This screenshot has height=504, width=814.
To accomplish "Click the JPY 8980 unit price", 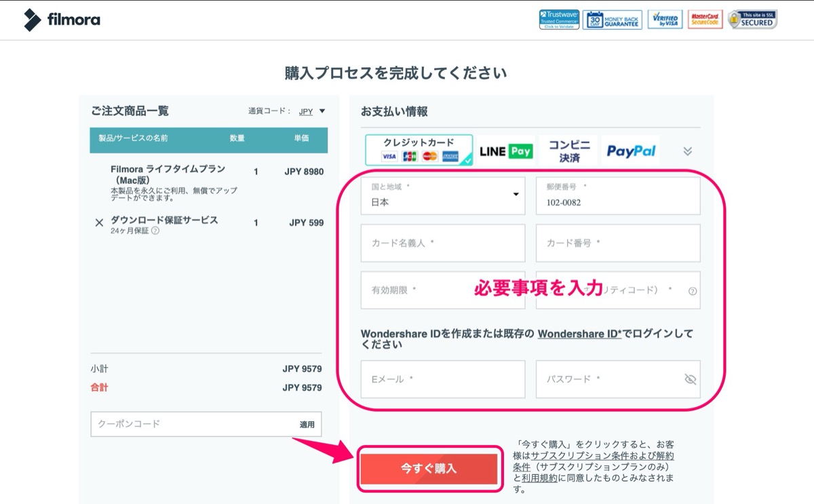I will coord(304,172).
